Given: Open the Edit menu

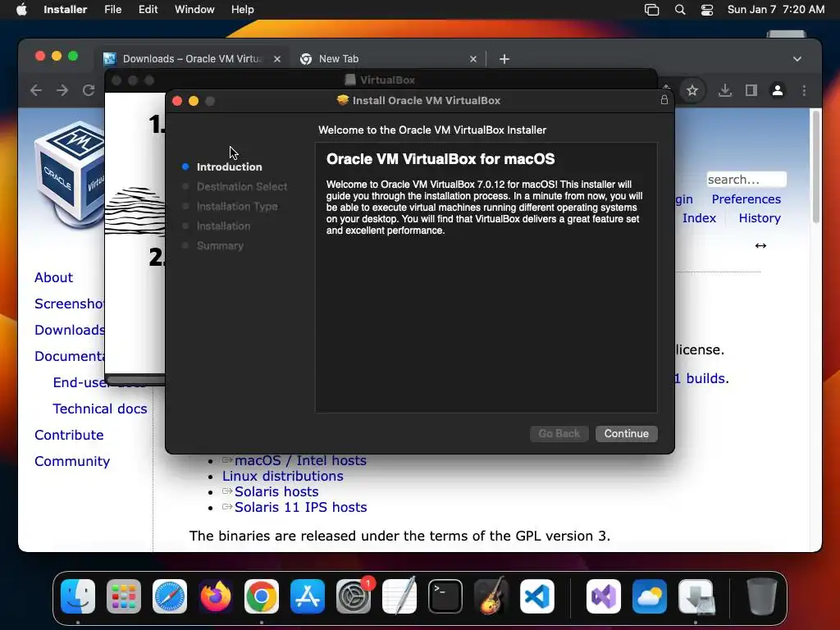Looking at the screenshot, I should [148, 10].
